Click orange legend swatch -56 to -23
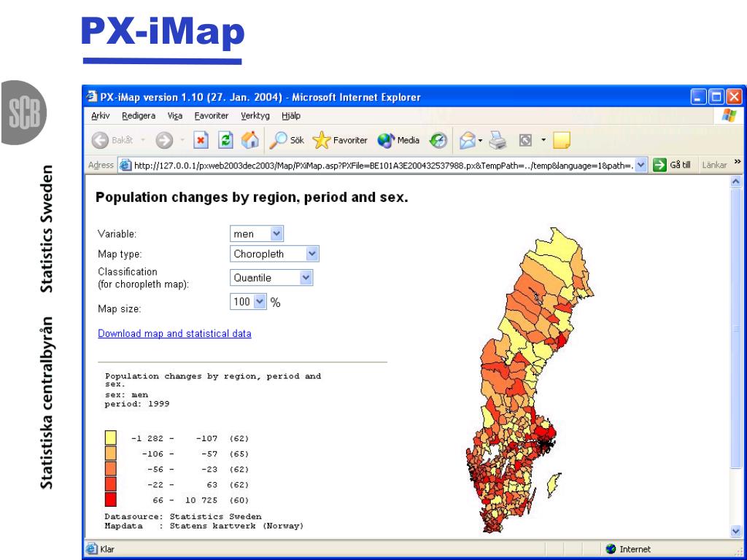The image size is (747, 560). pyautogui.click(x=111, y=469)
